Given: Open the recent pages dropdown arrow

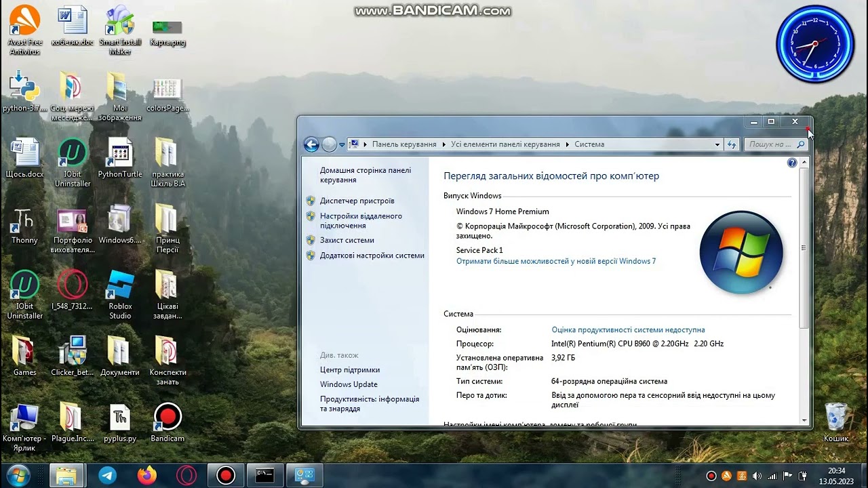Looking at the screenshot, I should 342,144.
